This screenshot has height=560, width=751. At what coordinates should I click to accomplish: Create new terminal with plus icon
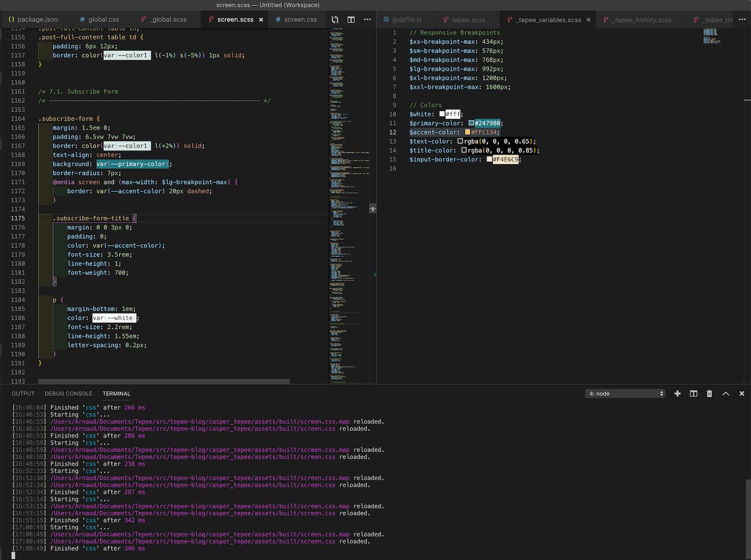pos(678,394)
